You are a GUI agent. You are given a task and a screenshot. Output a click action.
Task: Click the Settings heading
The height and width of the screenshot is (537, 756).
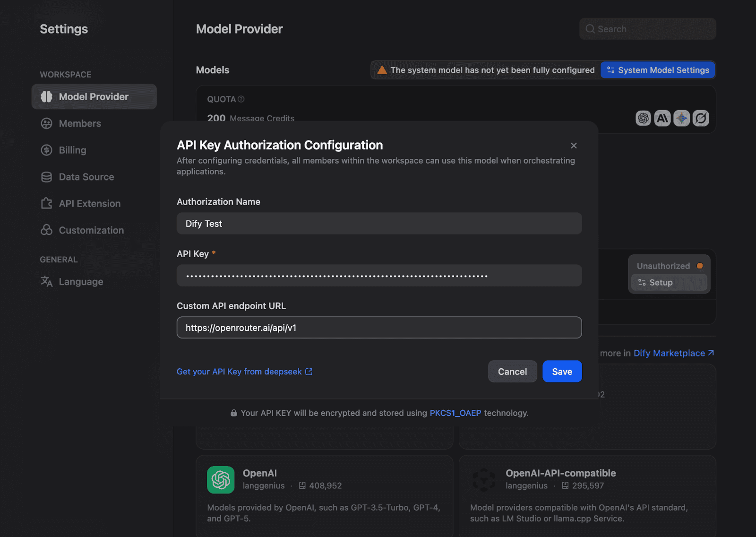64,29
